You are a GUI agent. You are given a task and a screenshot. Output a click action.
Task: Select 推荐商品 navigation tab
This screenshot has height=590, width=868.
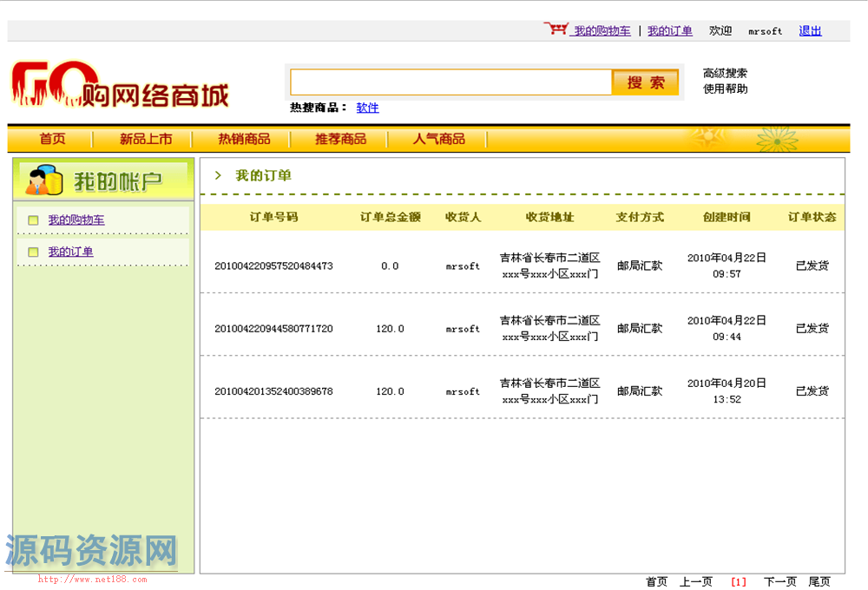[x=340, y=139]
